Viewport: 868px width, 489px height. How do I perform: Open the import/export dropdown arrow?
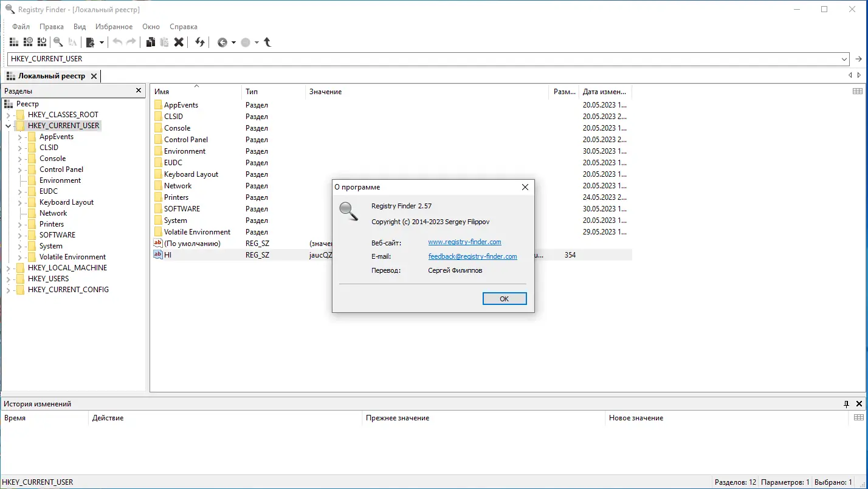point(102,43)
